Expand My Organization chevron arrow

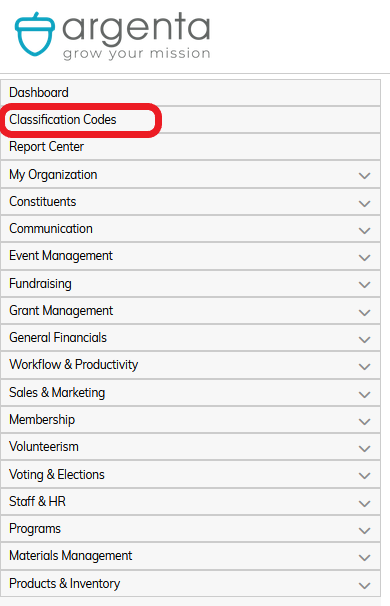pos(364,176)
